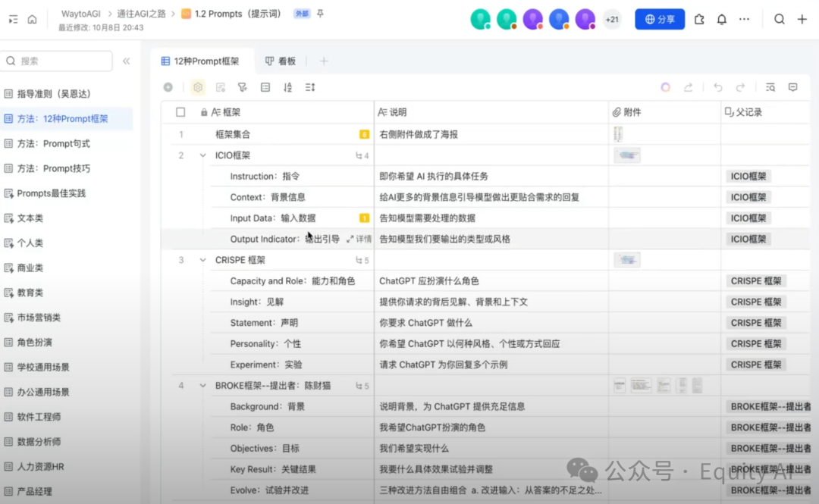The width and height of the screenshot is (819, 504).
Task: Switch to the 看板 view tab
Action: 281,61
